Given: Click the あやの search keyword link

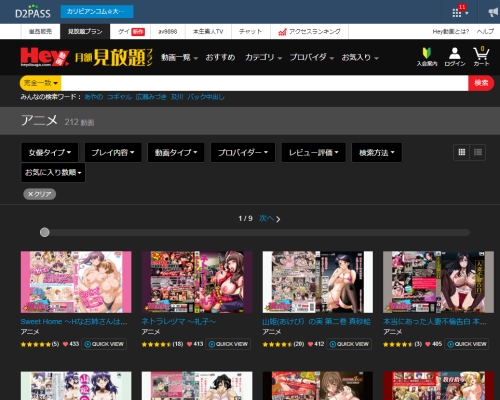Looking at the screenshot, I should pos(94,97).
